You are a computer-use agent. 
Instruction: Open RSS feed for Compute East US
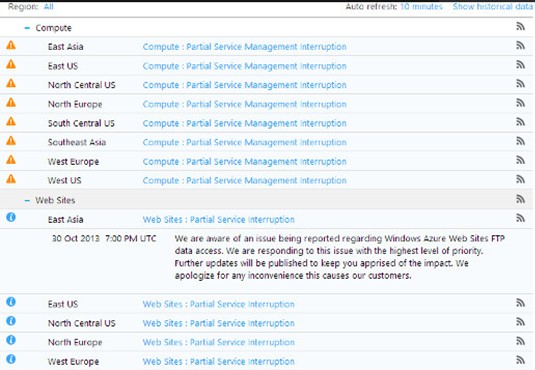520,65
